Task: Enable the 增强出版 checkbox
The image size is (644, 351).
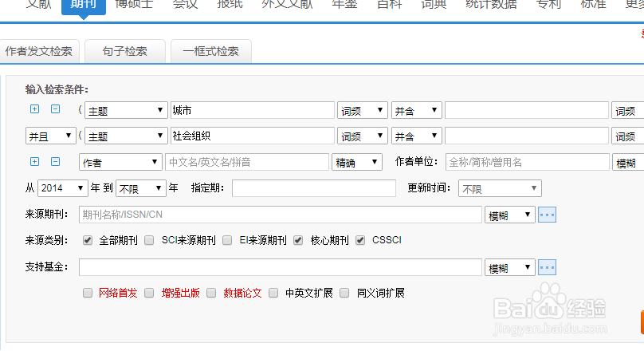Action: coord(149,293)
